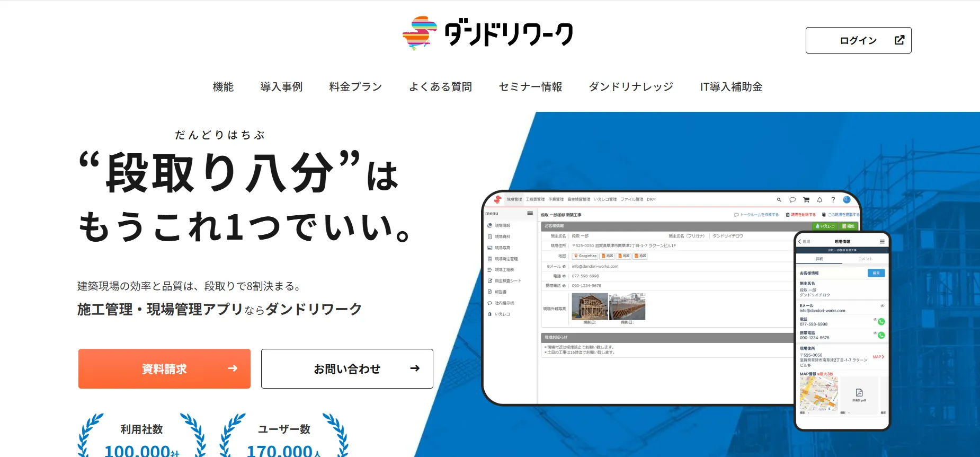Click the green 編集 button in the tablet app
The height and width of the screenshot is (457, 980).
(848, 226)
